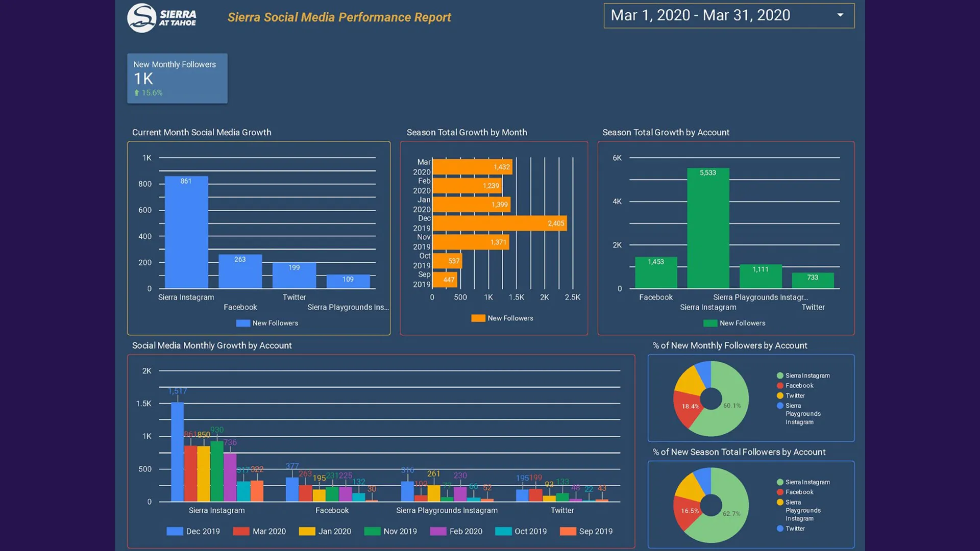Click the Sierra at Tahoe logo
The width and height of the screenshot is (980, 551).
pos(162,18)
